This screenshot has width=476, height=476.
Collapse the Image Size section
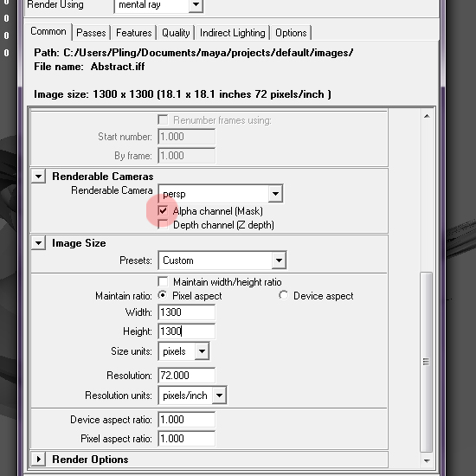[39, 243]
